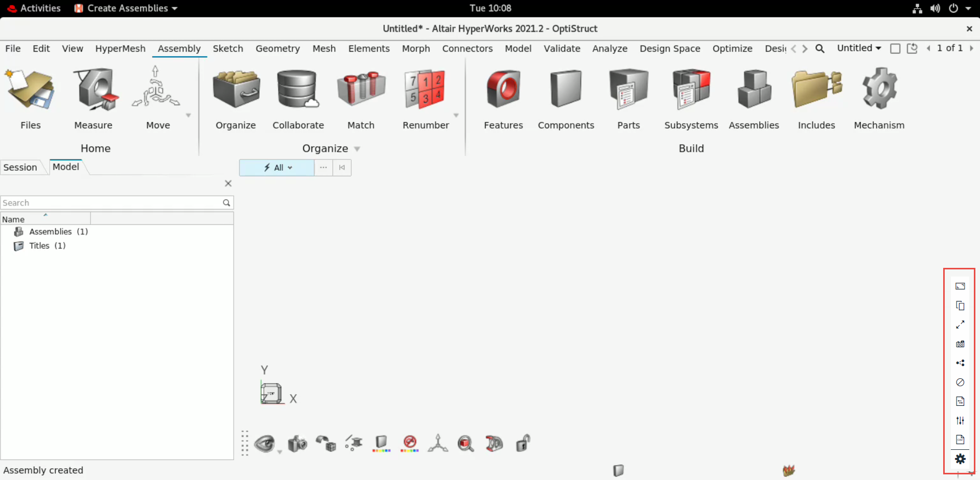The height and width of the screenshot is (480, 980).
Task: Click the diagonal expand arrows icon
Action: 960,325
